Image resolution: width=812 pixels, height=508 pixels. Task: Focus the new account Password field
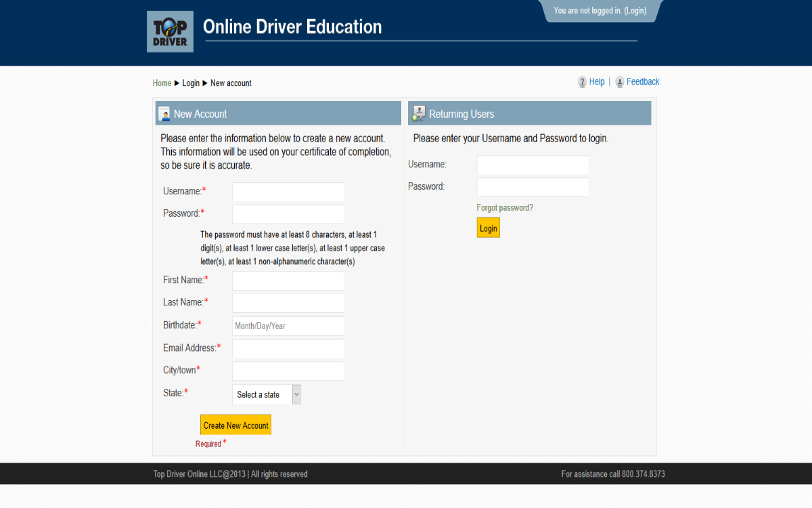click(288, 214)
